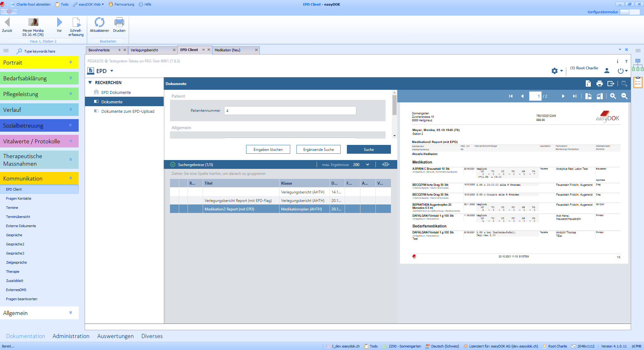Click the gear icon below the logo
The image size is (644, 350).
point(9,12)
